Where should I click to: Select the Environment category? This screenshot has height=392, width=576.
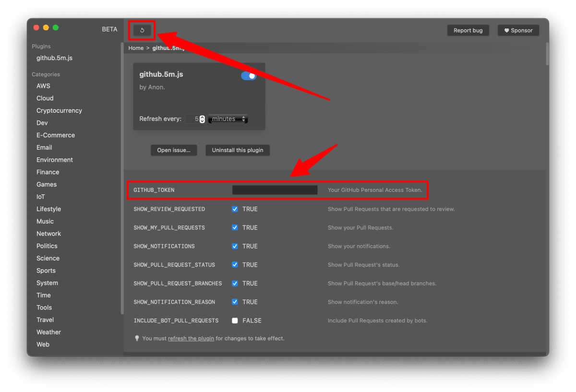(55, 160)
